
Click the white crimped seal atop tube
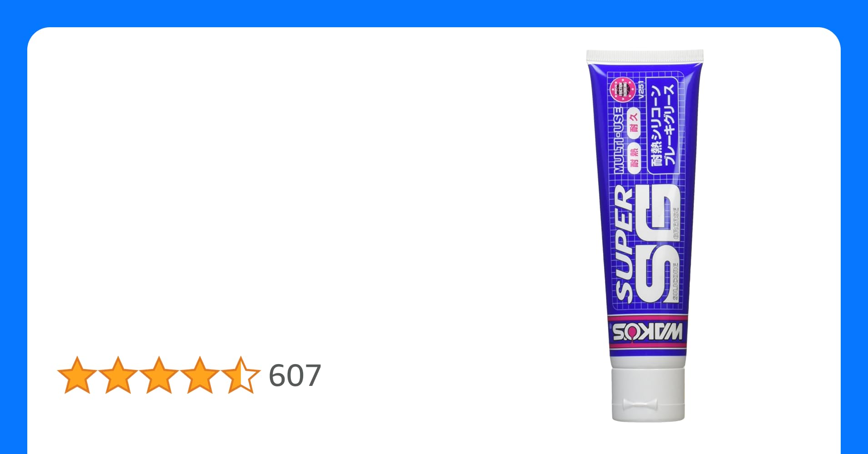[645, 56]
